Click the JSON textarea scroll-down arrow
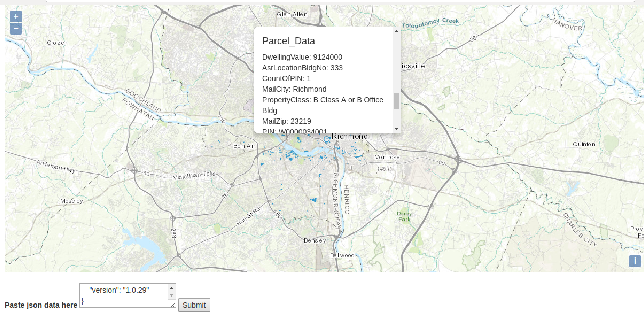 tap(172, 295)
